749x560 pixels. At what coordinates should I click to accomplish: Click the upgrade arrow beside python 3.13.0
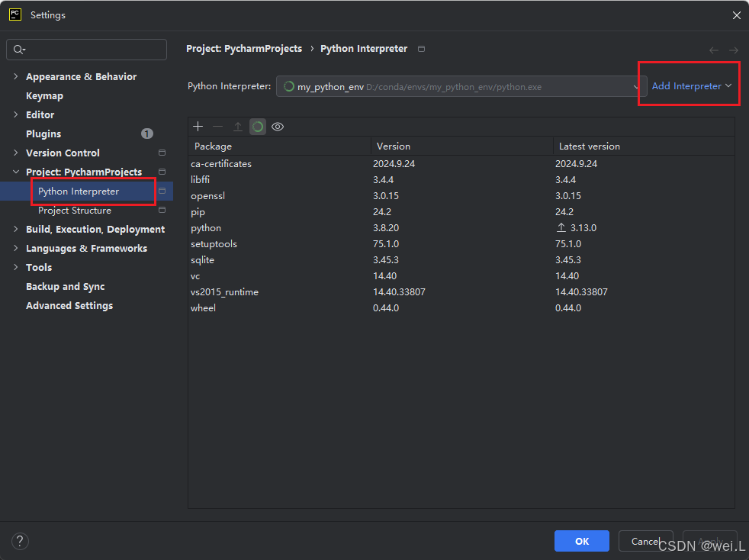pyautogui.click(x=561, y=228)
